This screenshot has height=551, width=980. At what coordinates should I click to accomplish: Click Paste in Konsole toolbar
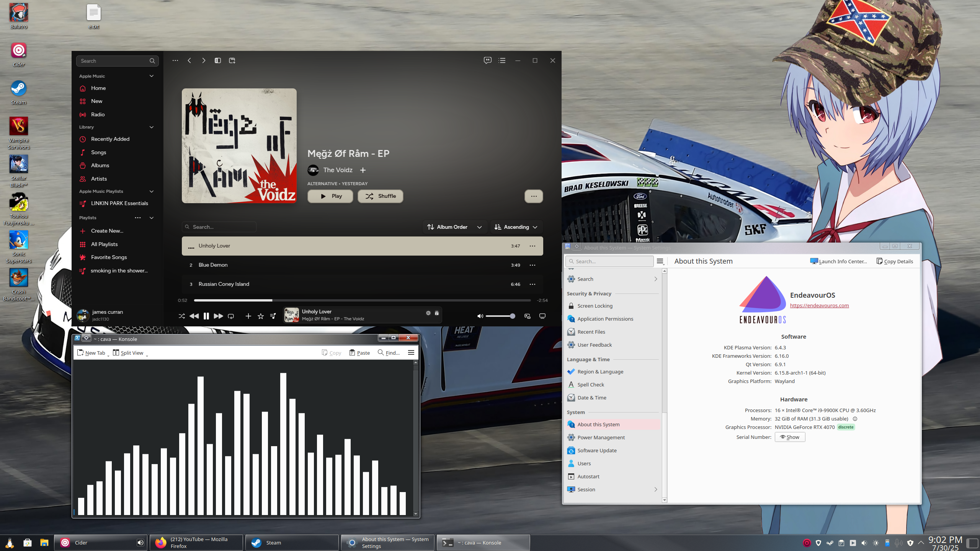(x=359, y=353)
